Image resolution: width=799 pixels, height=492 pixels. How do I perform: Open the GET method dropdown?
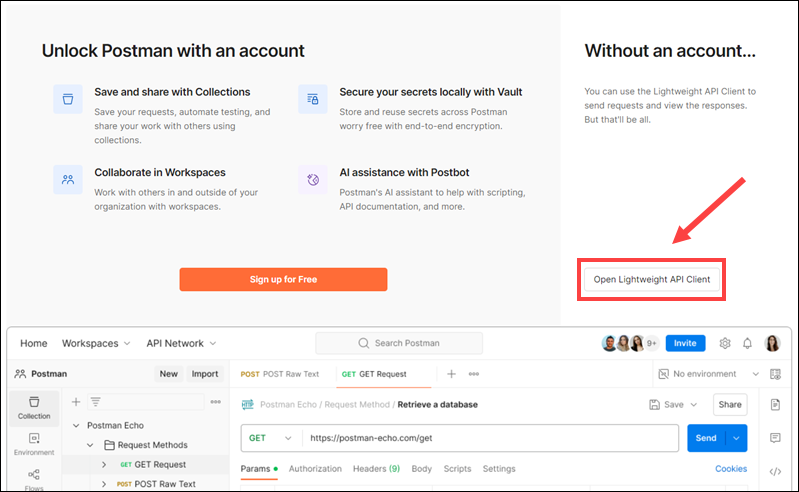tap(270, 438)
